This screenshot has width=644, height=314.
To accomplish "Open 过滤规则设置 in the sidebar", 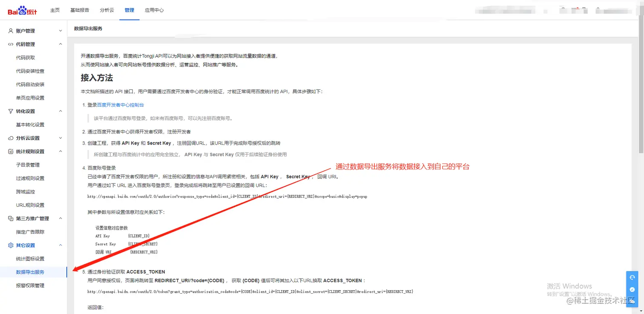I will (30, 178).
